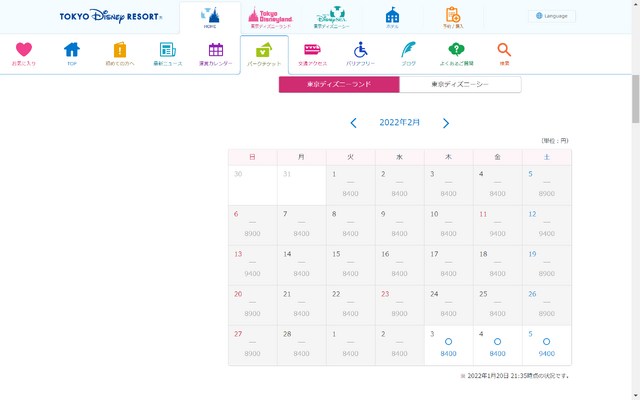Click the 土 Saturday column header
Screen dimensions: 640x400
click(x=547, y=157)
